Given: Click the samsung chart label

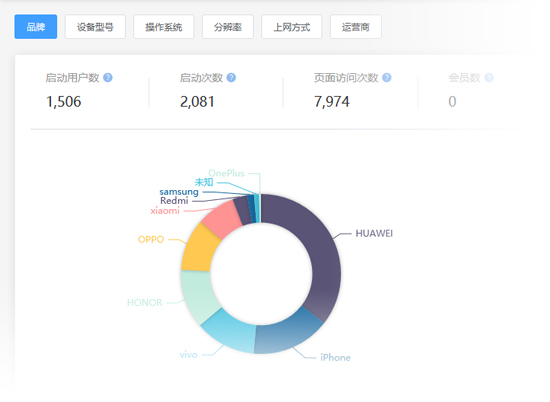Looking at the screenshot, I should [179, 192].
